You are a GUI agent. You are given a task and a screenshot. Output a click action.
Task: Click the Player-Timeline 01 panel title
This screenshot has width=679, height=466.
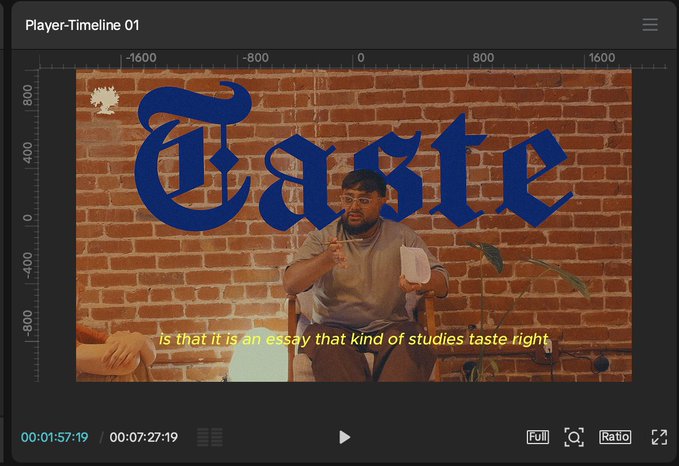tap(82, 25)
